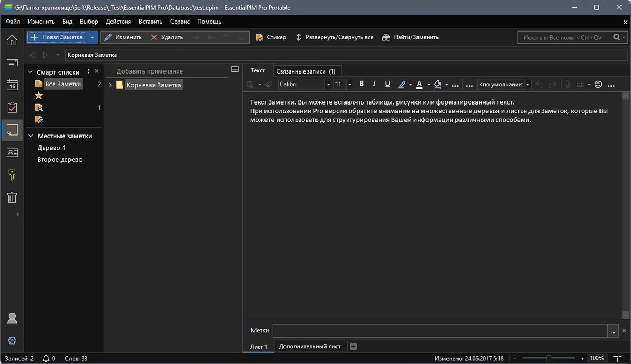Open the Вставить menu
Viewport: 631px width, 364px height.
[x=151, y=22]
